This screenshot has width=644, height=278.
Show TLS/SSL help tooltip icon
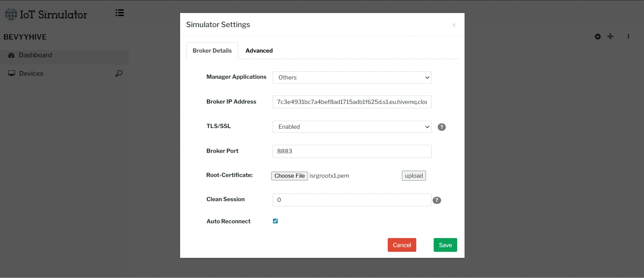point(442,127)
